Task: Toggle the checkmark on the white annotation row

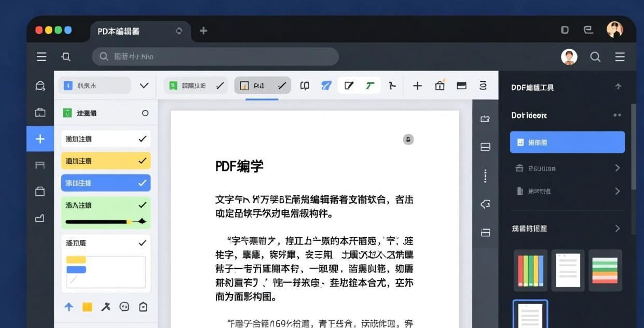Action: tap(142, 139)
